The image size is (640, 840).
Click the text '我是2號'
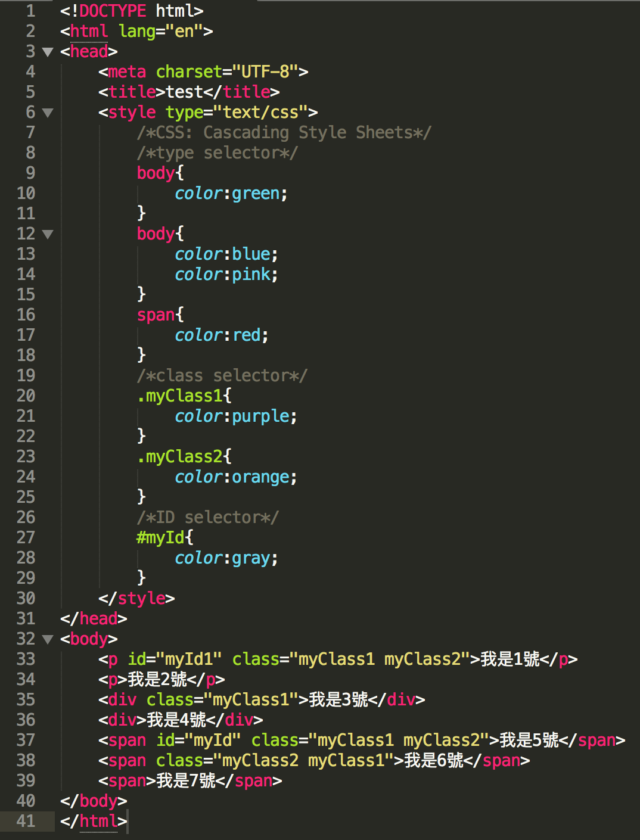click(157, 679)
